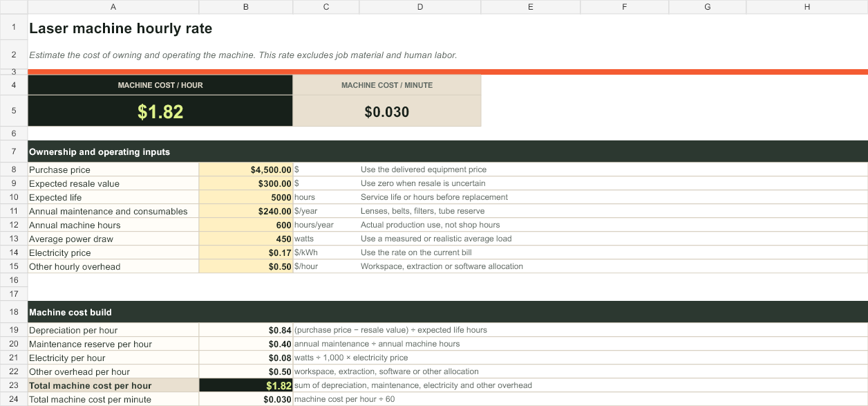
Task: Select the $0.08 electricity per hour value
Action: coord(246,358)
